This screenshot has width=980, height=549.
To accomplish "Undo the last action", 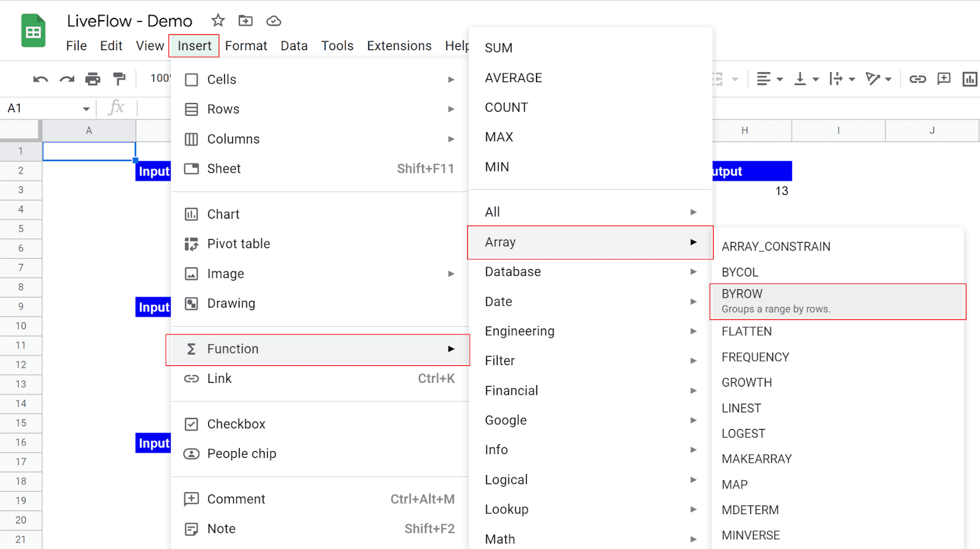I will pos(40,79).
